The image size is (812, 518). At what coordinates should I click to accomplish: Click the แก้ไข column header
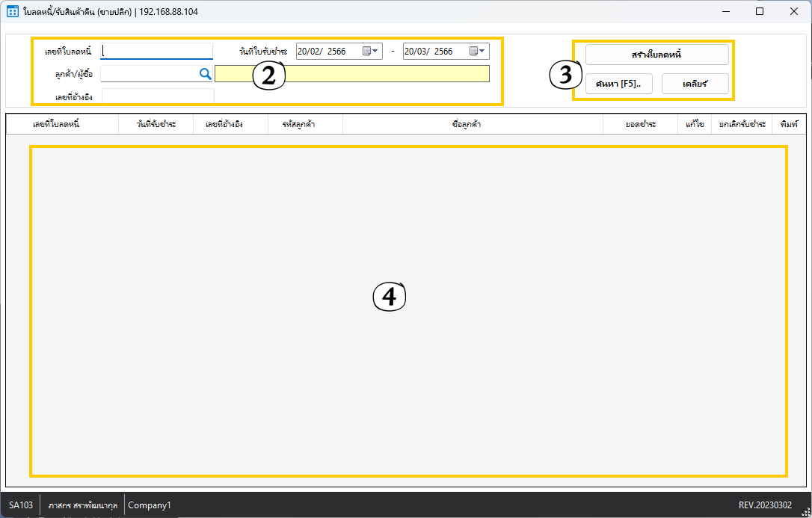tap(695, 124)
